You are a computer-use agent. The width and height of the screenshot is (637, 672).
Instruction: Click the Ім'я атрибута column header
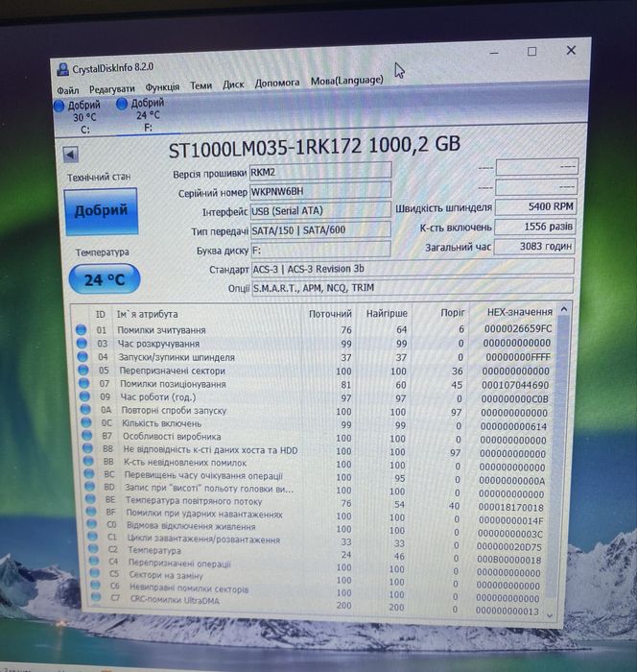pos(147,314)
